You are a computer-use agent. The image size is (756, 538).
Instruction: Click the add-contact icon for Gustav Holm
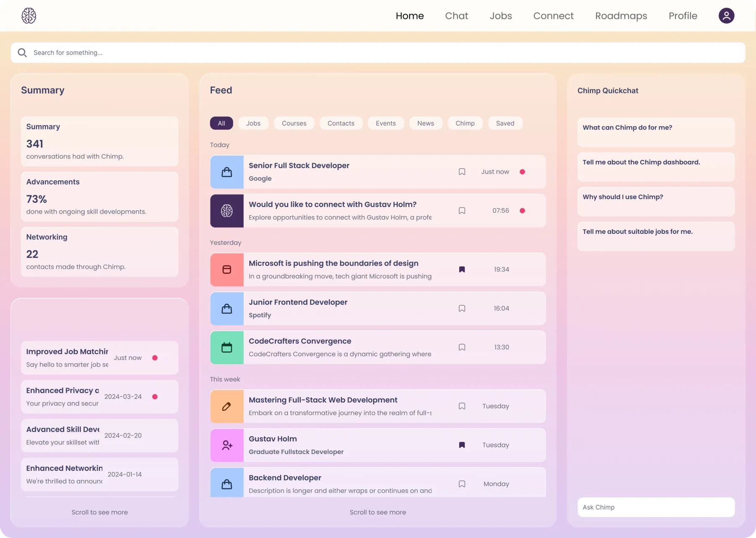227,445
